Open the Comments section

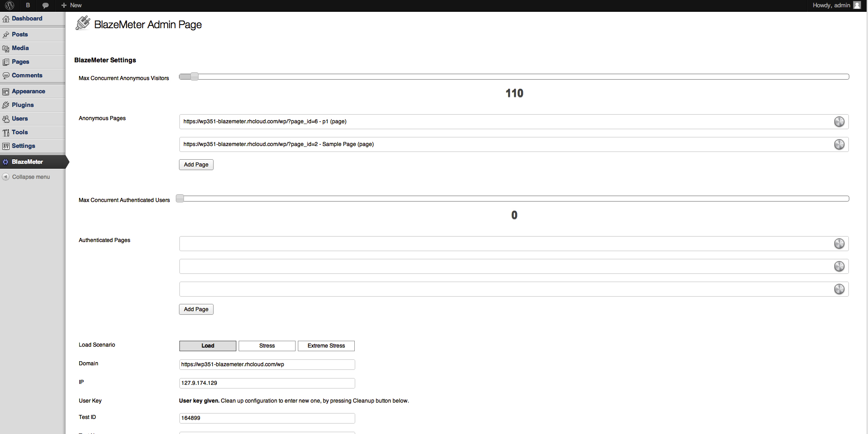[27, 76]
